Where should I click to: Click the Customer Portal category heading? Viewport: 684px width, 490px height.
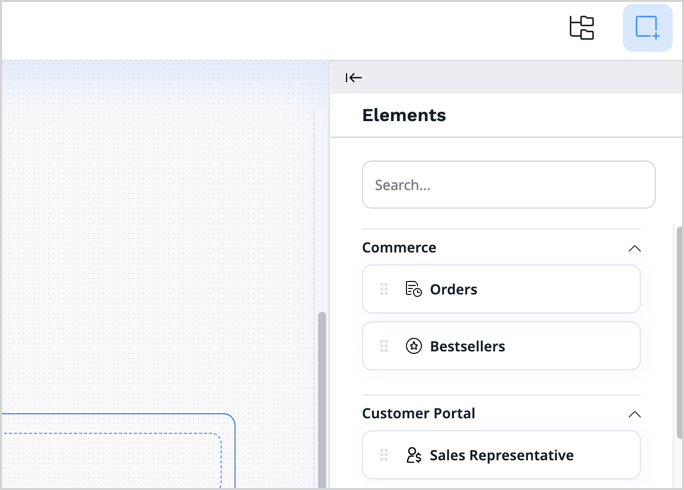coord(418,414)
